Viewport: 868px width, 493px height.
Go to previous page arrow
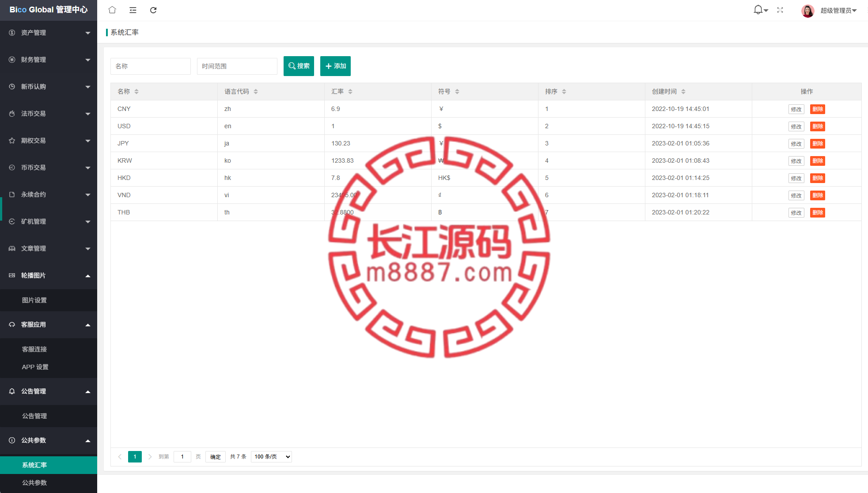pos(120,457)
